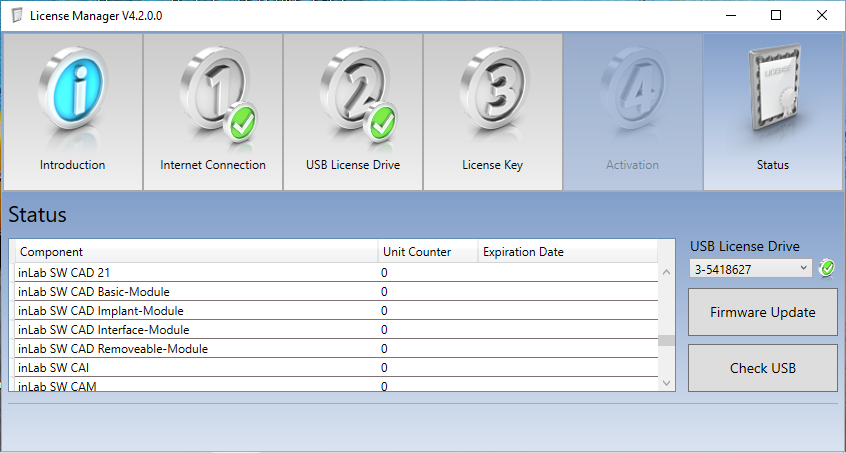Image resolution: width=846 pixels, height=453 pixels.
Task: Click the green status icon beside USB drive dropdown
Action: click(827, 268)
